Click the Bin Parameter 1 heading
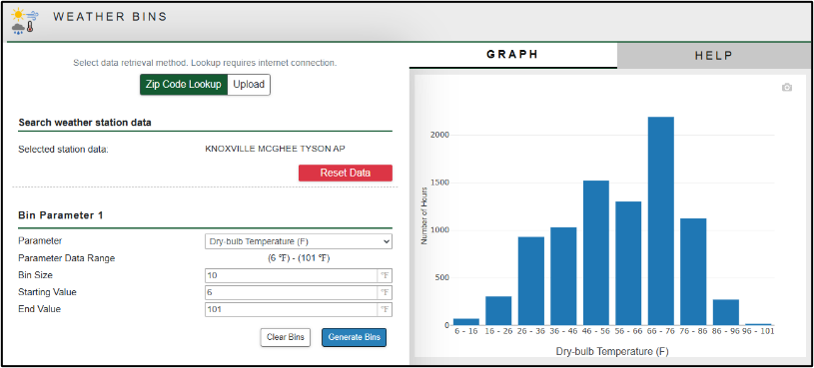Screen dimensions: 814x368 point(60,215)
